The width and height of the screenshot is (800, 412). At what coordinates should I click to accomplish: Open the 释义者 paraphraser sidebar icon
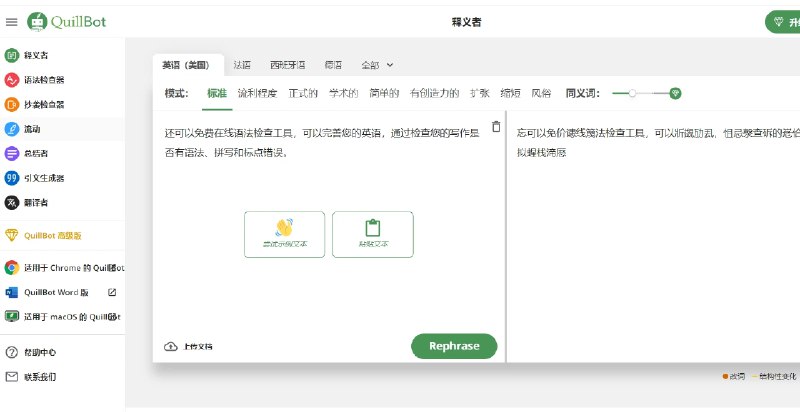tap(12, 55)
